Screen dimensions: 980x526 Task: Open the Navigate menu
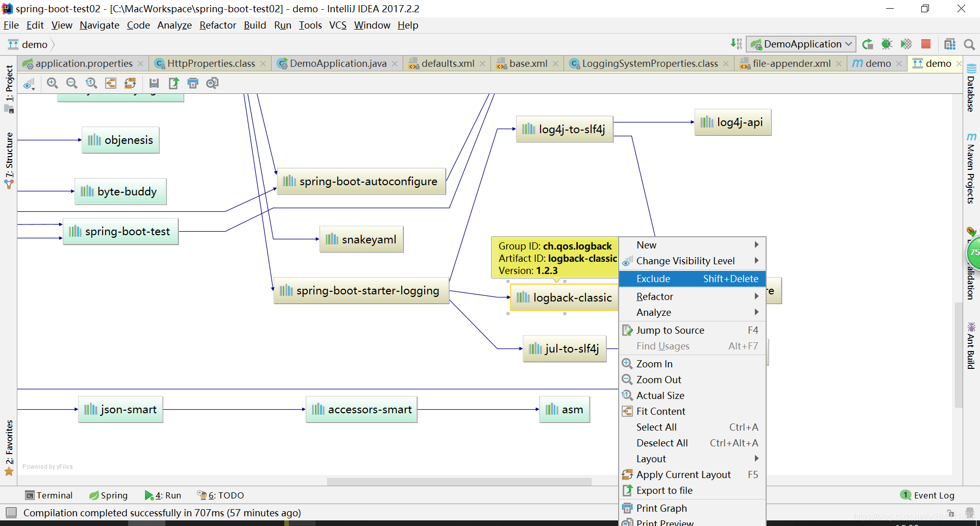(x=100, y=25)
